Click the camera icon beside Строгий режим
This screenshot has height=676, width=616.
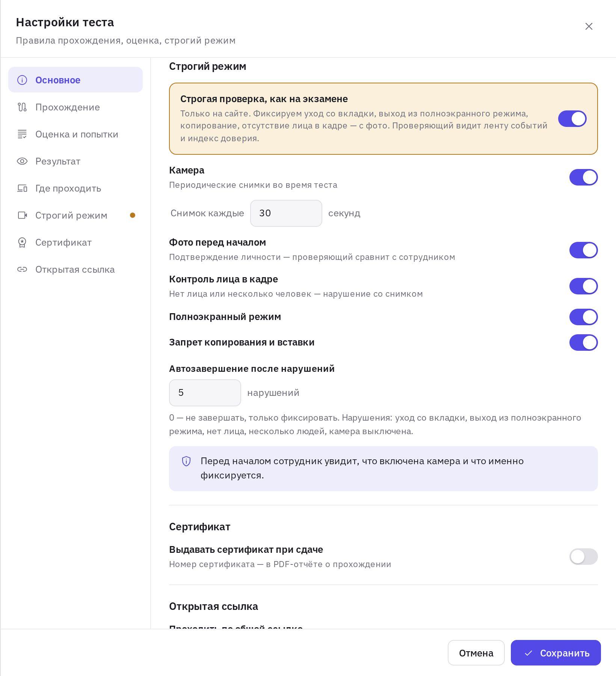pyautogui.click(x=22, y=215)
